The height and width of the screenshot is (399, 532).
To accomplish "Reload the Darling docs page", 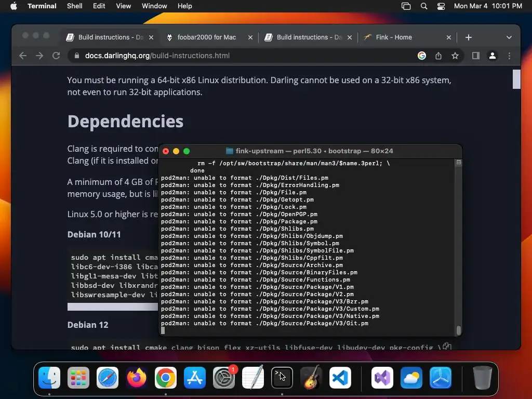I will (56, 56).
